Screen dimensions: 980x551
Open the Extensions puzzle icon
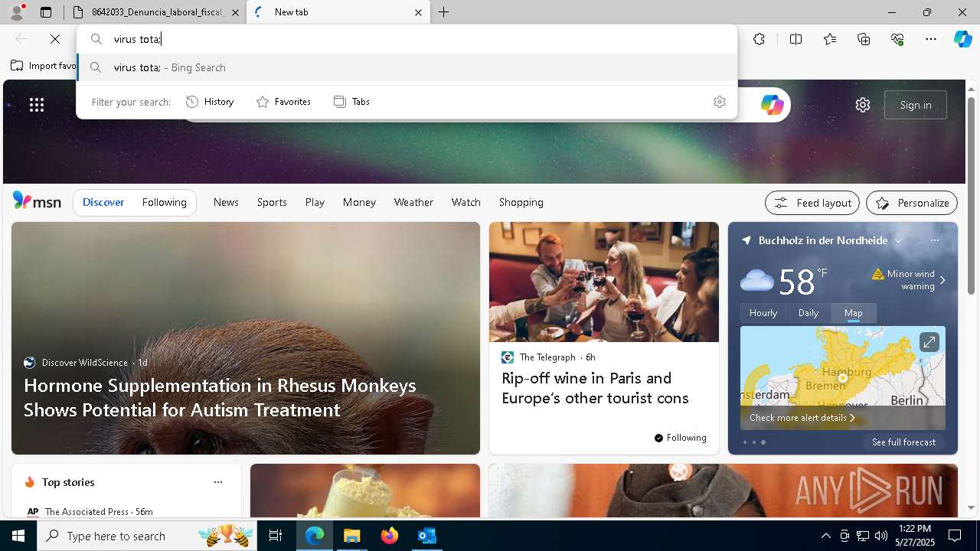759,39
